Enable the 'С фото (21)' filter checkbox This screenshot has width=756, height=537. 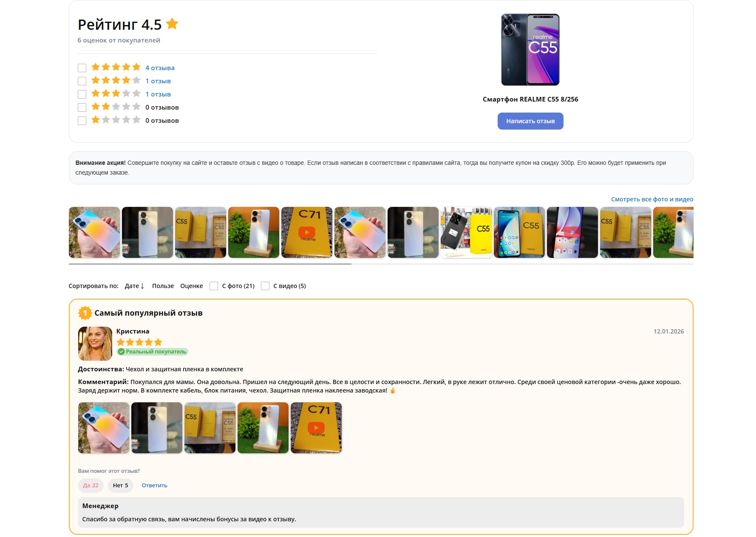click(x=214, y=286)
